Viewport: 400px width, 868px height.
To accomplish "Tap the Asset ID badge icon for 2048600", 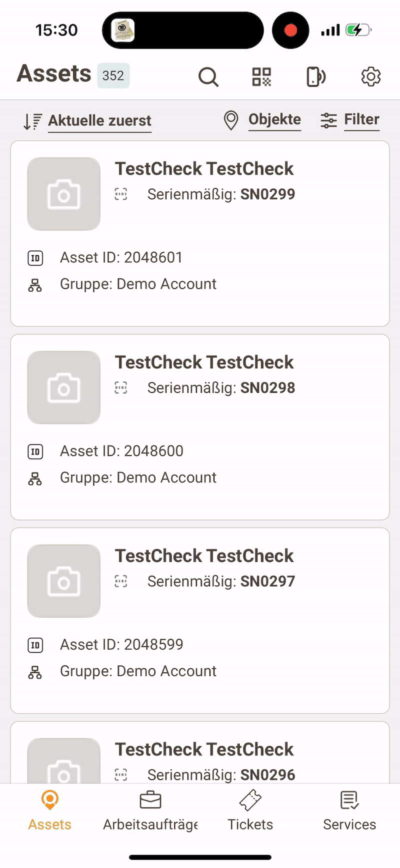I will [35, 452].
